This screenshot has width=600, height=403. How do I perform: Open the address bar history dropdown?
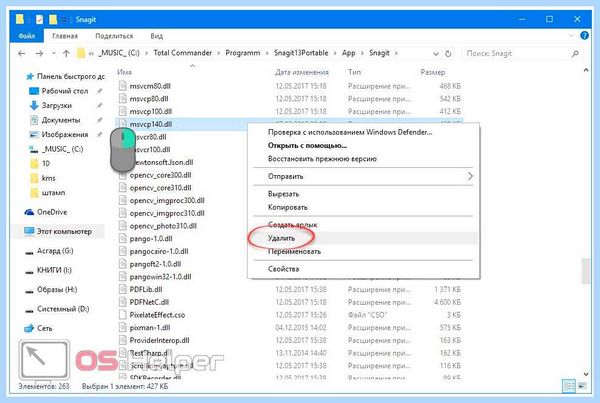coord(435,54)
